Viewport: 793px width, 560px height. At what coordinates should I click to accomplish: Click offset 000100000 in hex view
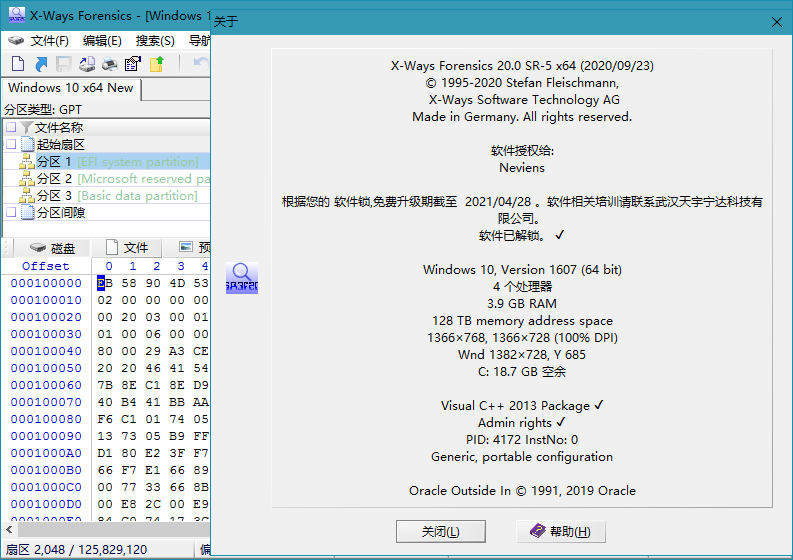pyautogui.click(x=46, y=283)
